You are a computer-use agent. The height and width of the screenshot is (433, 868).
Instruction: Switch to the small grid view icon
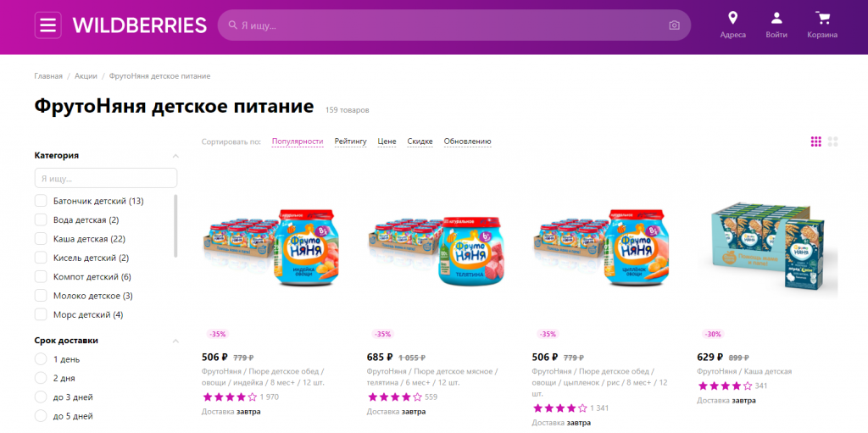(x=816, y=142)
